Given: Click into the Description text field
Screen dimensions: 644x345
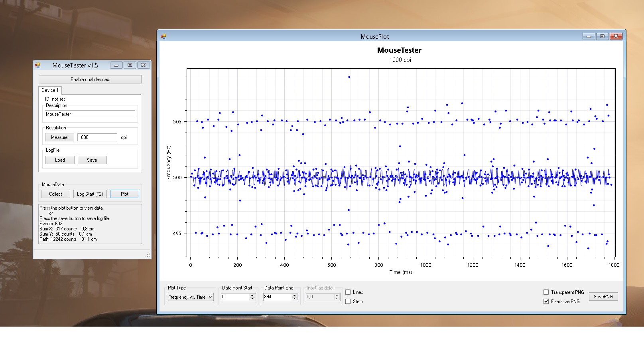Looking at the screenshot, I should pos(90,114).
